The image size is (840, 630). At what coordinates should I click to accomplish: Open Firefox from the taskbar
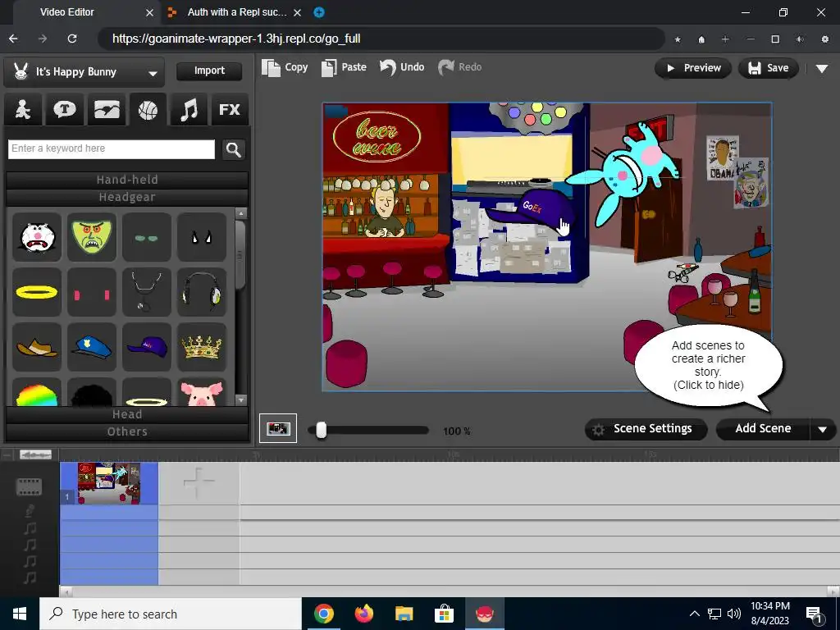[x=364, y=614]
